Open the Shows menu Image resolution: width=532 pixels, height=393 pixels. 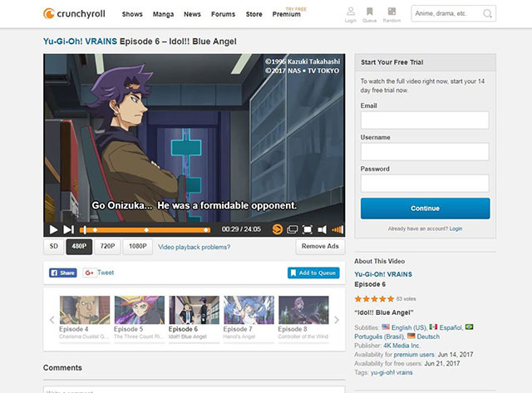[x=132, y=14]
